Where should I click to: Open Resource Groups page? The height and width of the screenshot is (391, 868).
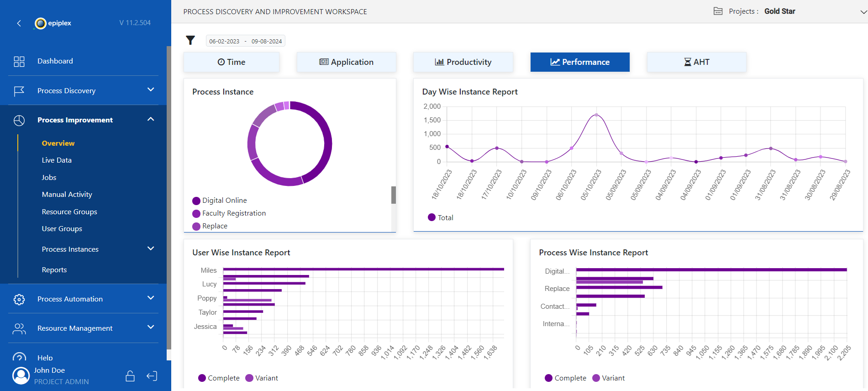point(69,212)
